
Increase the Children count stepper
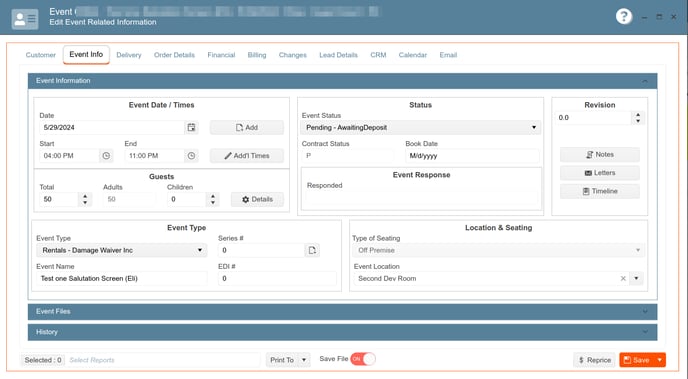tap(213, 196)
